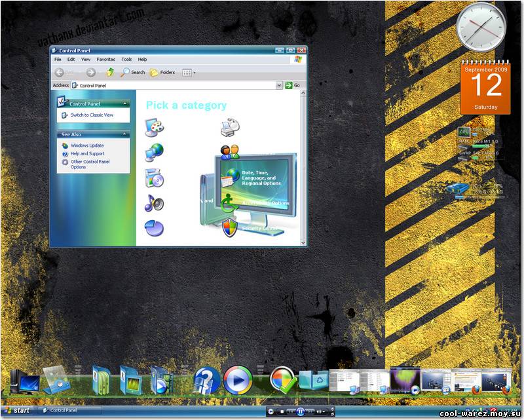Click the Up folder toolbar icon
This screenshot has height=420, width=524.
(110, 72)
